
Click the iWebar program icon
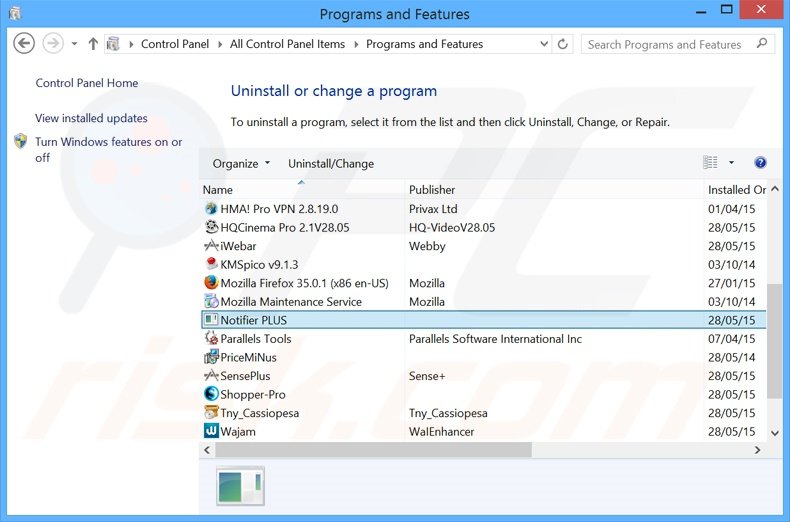coord(211,246)
